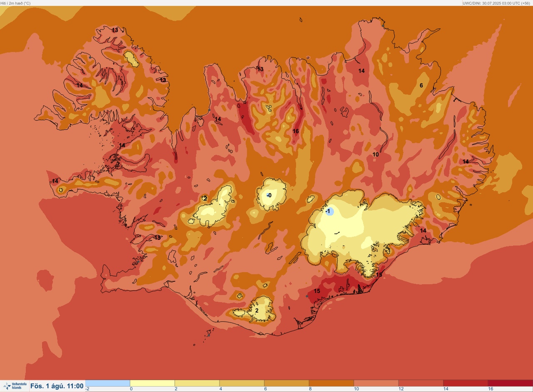This screenshot has width=533, height=392.
Task: Select the pale yellow 0 to 2 legend swatch
Action: (152, 383)
